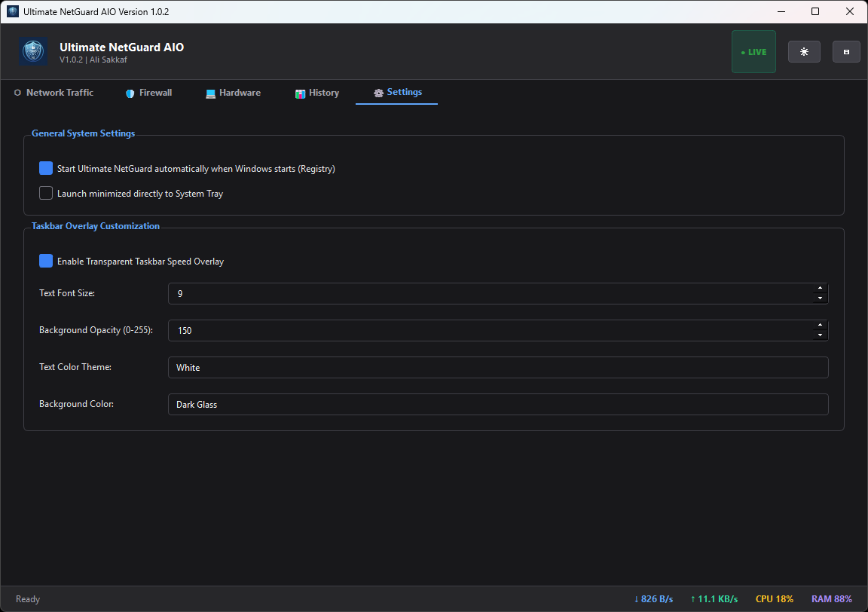The image size is (868, 612).
Task: Click the Text Font Size label
Action: pyautogui.click(x=67, y=293)
